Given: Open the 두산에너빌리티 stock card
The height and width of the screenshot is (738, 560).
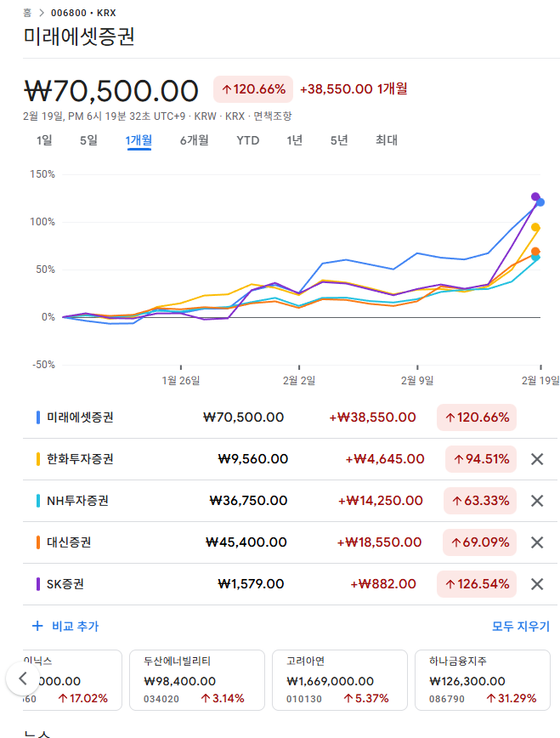Looking at the screenshot, I should [196, 680].
